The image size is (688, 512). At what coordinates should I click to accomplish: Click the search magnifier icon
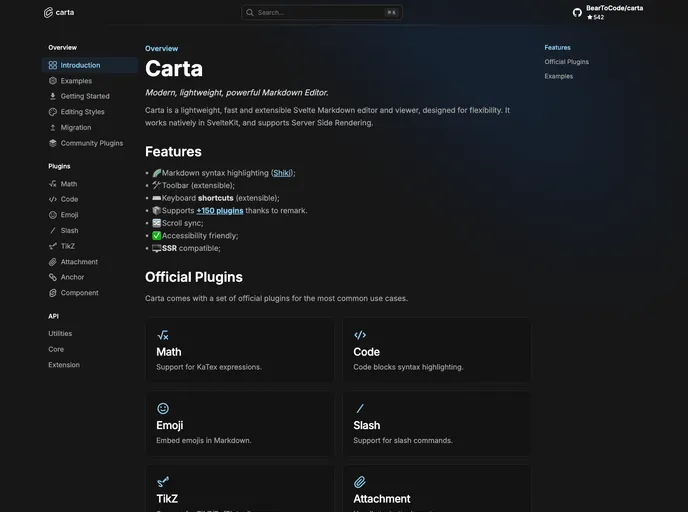click(x=250, y=12)
